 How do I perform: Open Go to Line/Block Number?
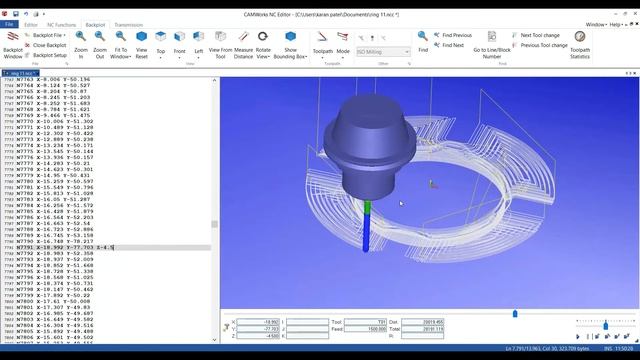coord(492,45)
